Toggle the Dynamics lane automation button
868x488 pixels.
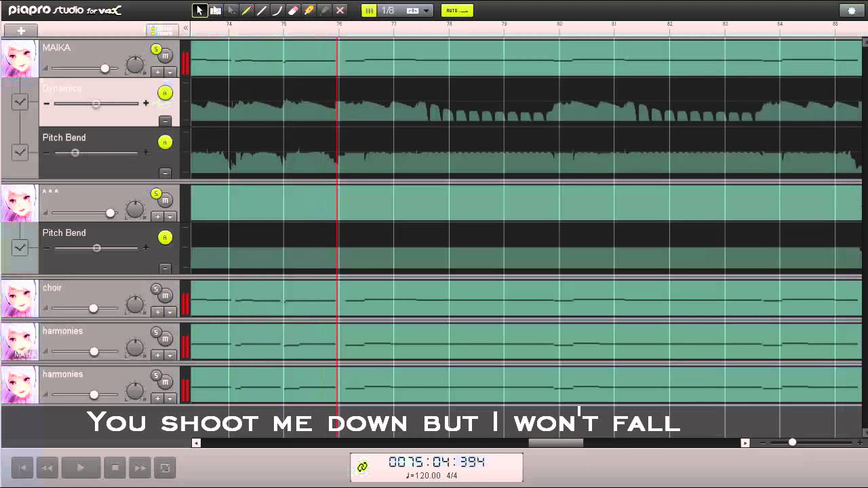pos(165,93)
